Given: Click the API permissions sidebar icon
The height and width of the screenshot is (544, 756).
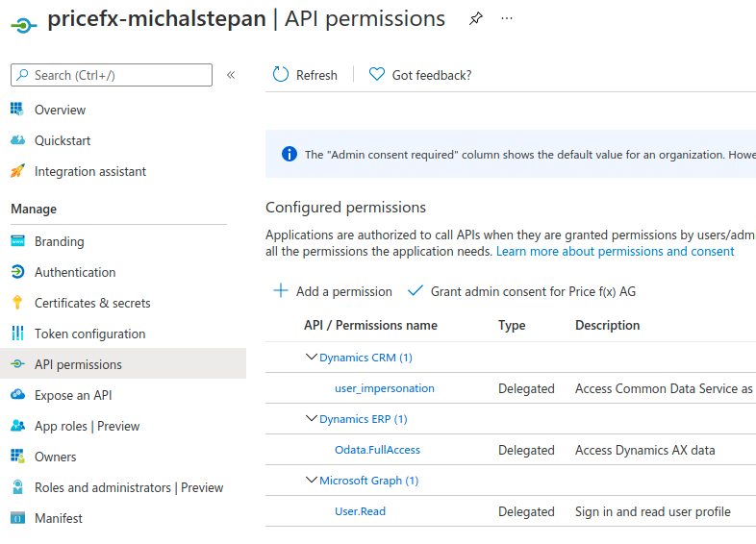Looking at the screenshot, I should (17, 364).
